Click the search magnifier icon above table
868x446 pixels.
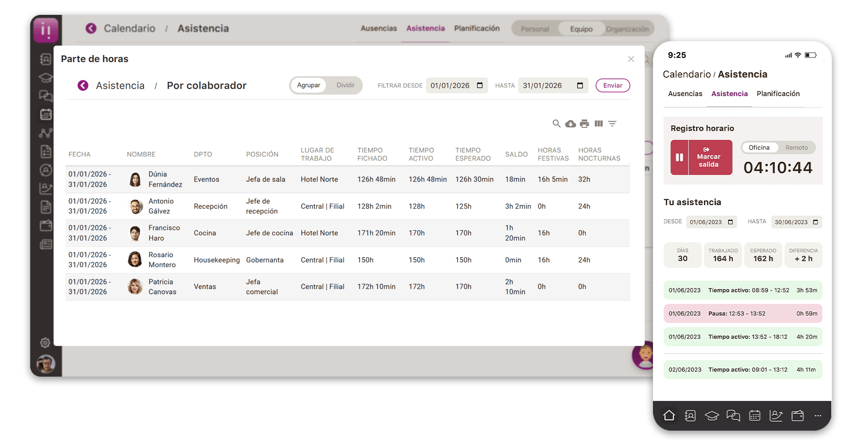[556, 124]
